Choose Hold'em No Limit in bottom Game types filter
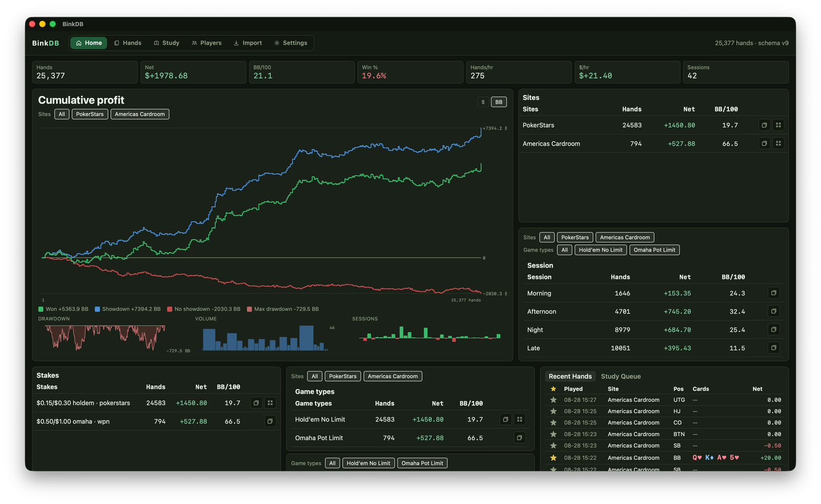 tap(368, 463)
